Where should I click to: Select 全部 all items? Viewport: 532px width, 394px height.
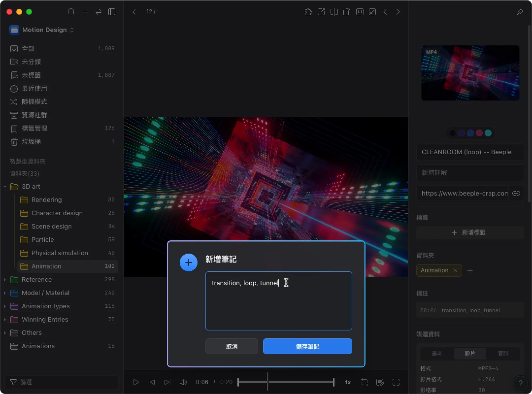62,49
